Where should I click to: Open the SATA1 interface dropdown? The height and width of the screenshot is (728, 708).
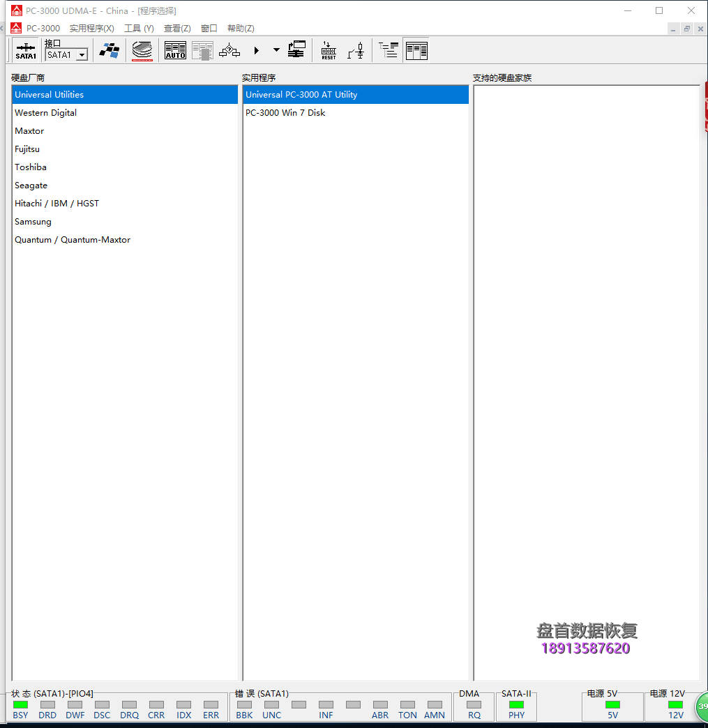82,55
